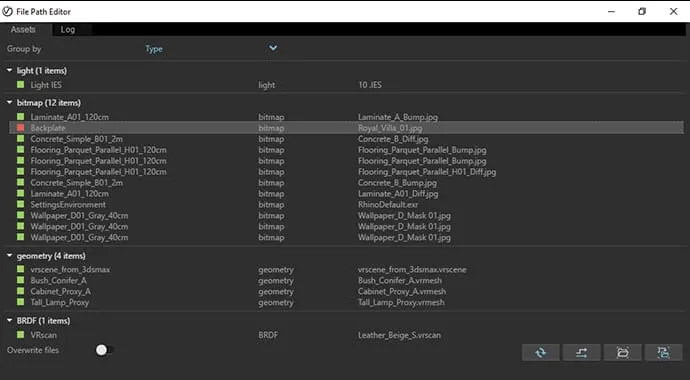Click the IES file name in the Light IES row
The image size is (690, 380).
click(x=370, y=85)
